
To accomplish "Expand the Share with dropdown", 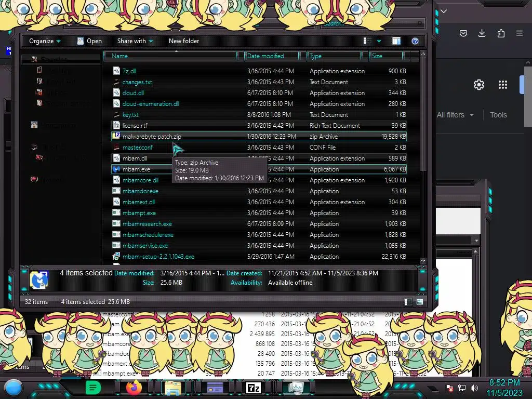I will [135, 41].
